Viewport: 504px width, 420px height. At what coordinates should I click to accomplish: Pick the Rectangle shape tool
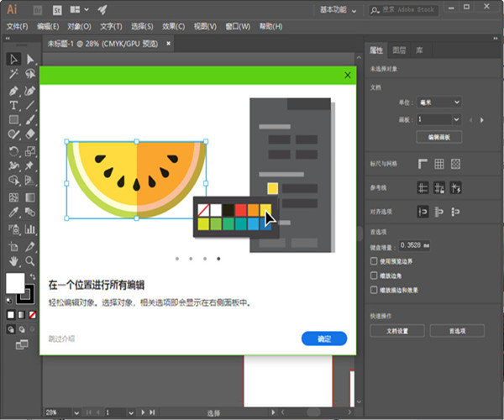(x=13, y=120)
